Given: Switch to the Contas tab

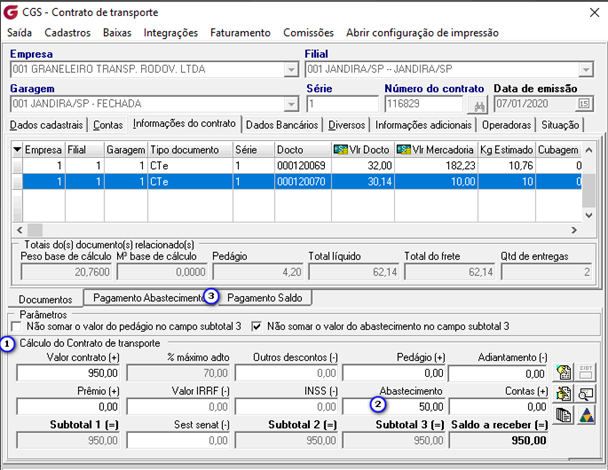Looking at the screenshot, I should [x=108, y=125].
